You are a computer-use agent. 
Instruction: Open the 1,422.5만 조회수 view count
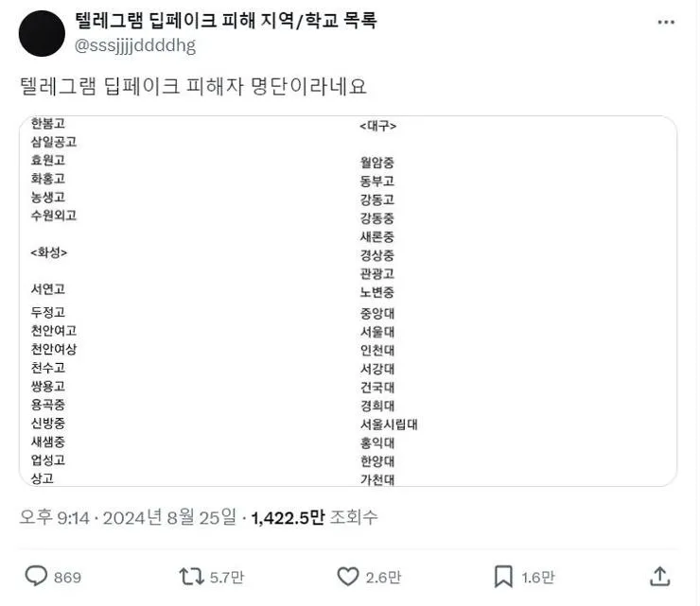314,517
